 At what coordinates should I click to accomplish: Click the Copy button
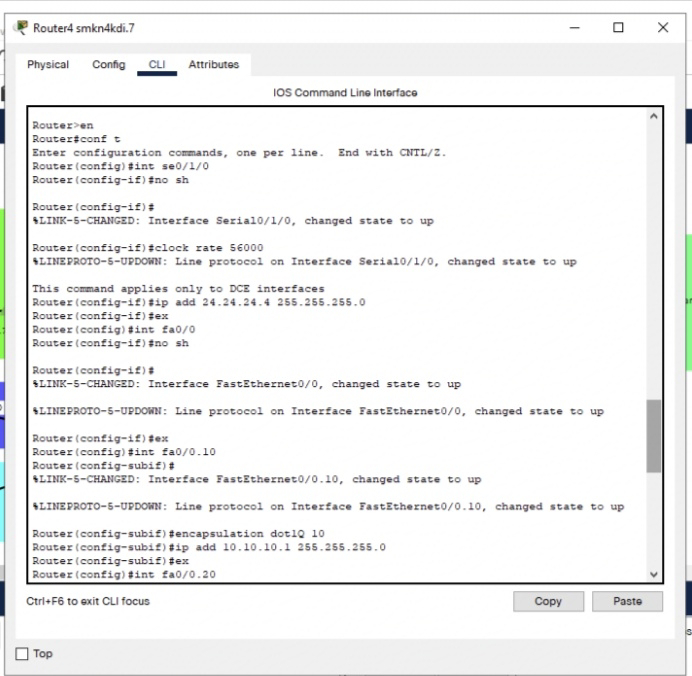[x=548, y=601]
